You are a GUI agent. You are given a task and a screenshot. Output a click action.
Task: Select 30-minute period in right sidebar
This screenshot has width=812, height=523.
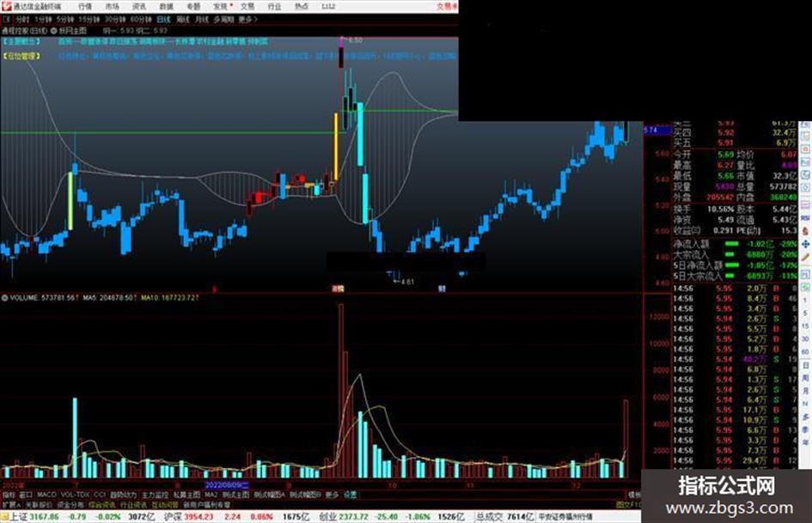pos(805,338)
